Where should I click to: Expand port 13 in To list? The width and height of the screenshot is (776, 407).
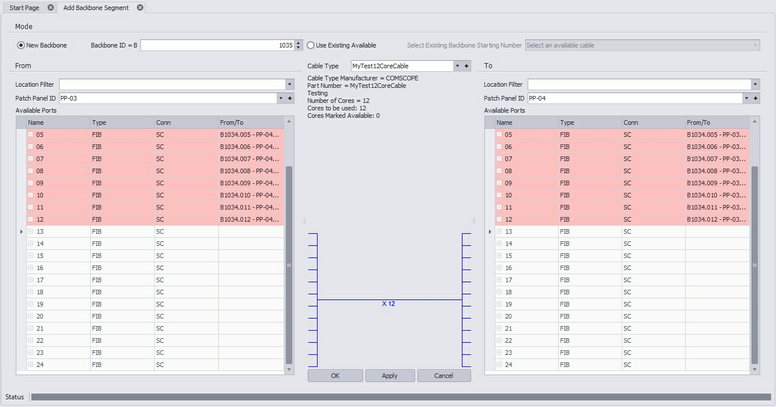tap(499, 231)
